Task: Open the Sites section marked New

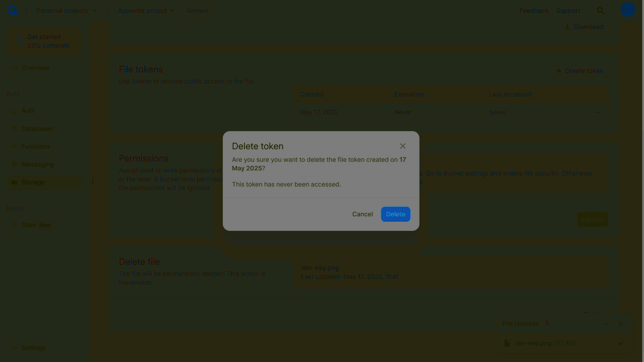Action: click(29, 225)
